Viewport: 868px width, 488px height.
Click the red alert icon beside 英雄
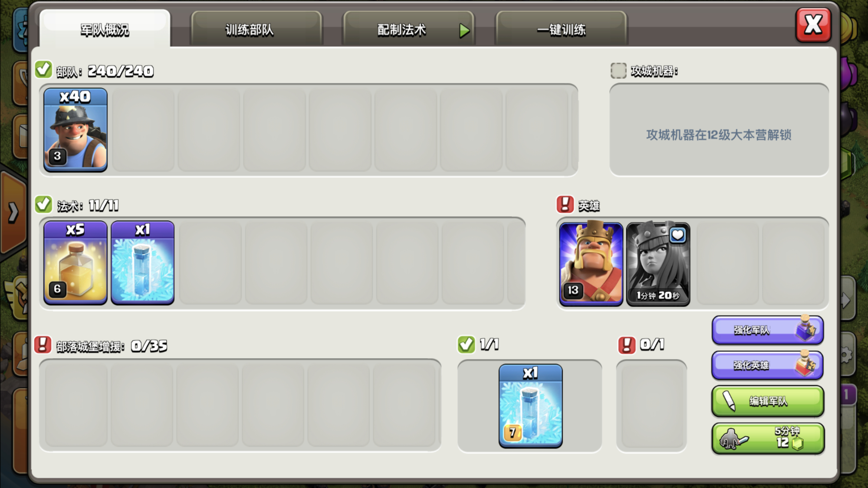pos(565,204)
